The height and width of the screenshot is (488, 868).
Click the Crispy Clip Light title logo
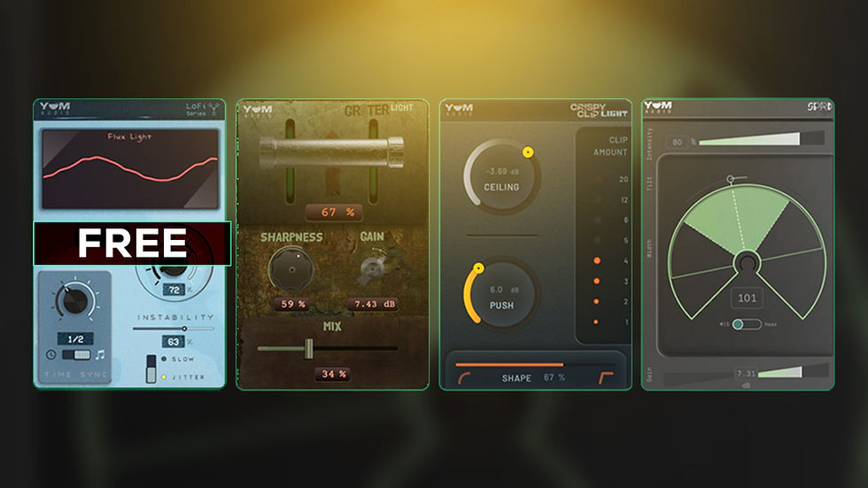point(599,110)
